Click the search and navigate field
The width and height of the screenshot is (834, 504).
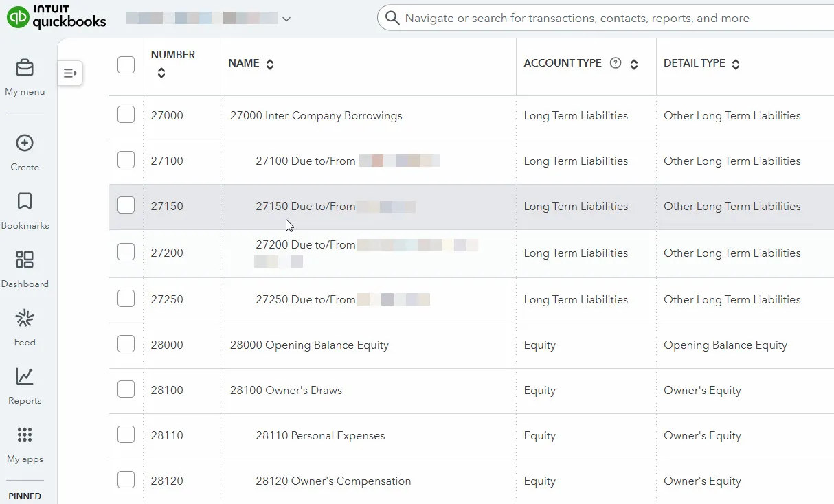coord(605,19)
